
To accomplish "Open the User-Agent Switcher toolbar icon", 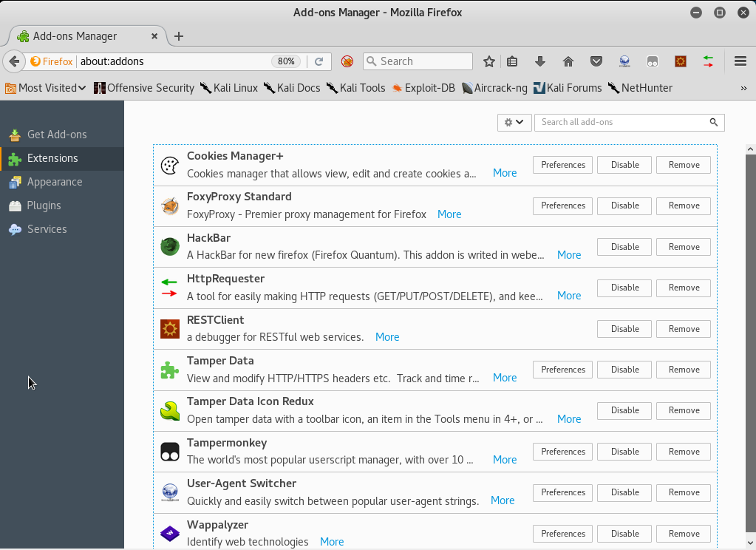I will click(624, 61).
